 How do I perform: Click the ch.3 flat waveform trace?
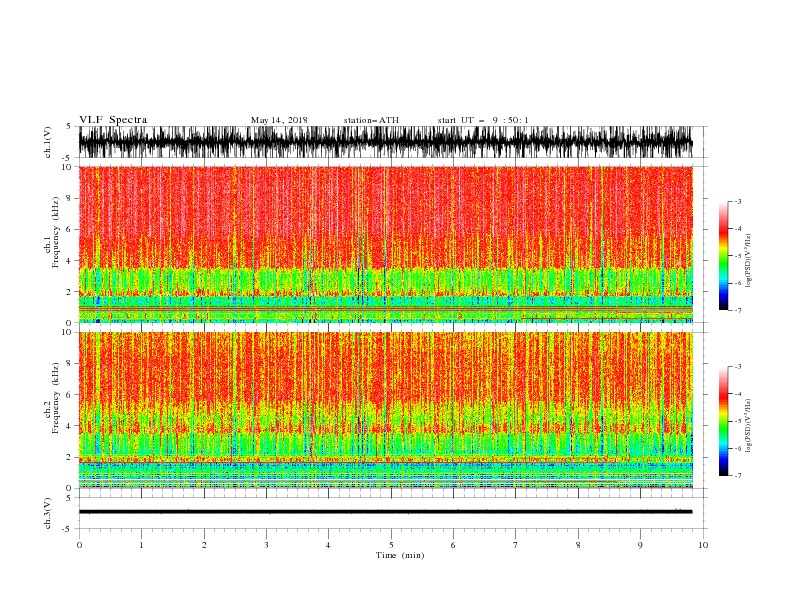[385, 512]
